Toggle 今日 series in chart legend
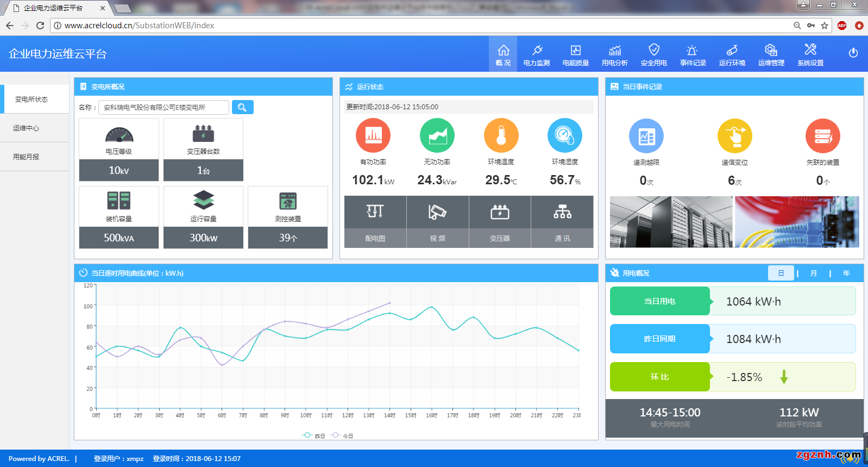 (342, 435)
